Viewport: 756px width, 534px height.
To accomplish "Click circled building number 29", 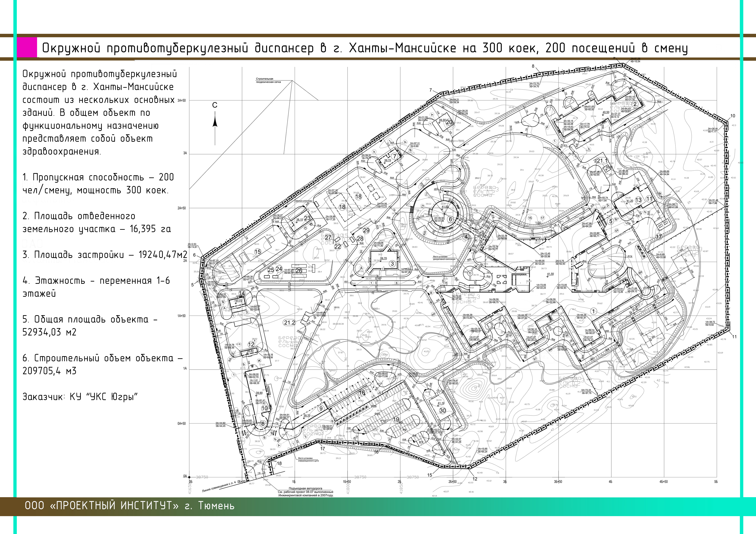I will [366, 231].
